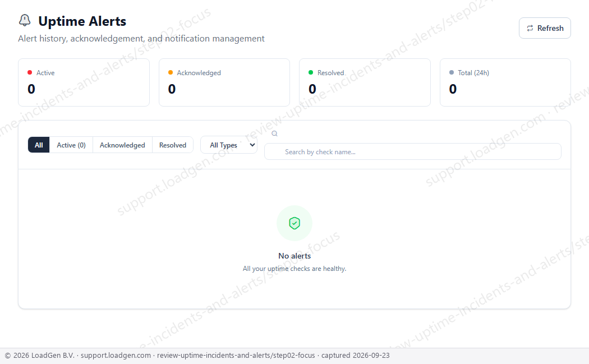
Task: Click the Acknowledged count card label
Action: point(199,73)
